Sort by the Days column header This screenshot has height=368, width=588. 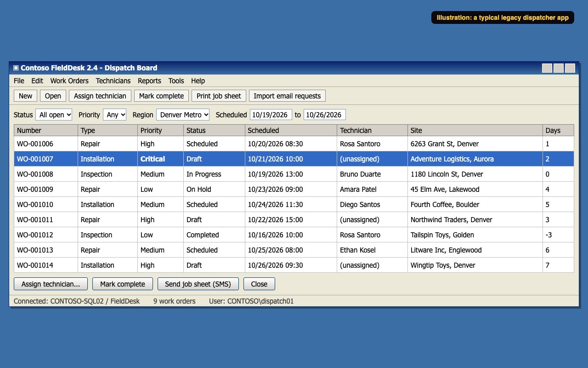point(558,130)
